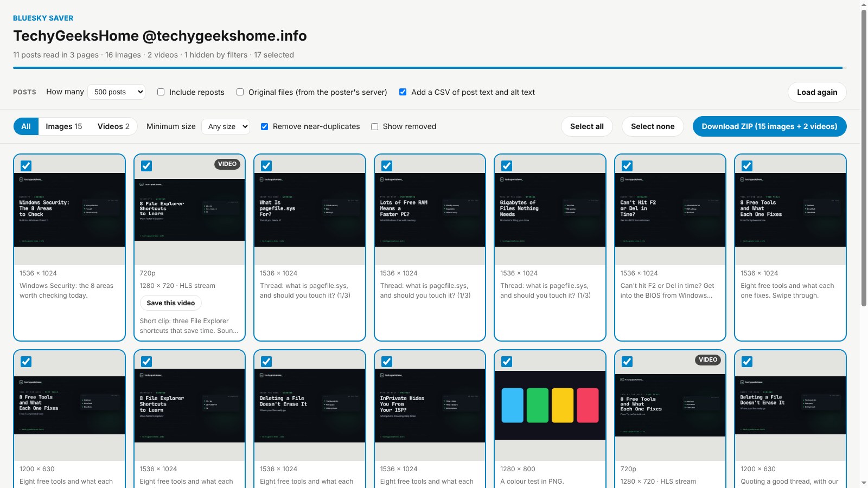The width and height of the screenshot is (868, 488).
Task: Click 'Quoting a good thread' caption
Action: 789,481
